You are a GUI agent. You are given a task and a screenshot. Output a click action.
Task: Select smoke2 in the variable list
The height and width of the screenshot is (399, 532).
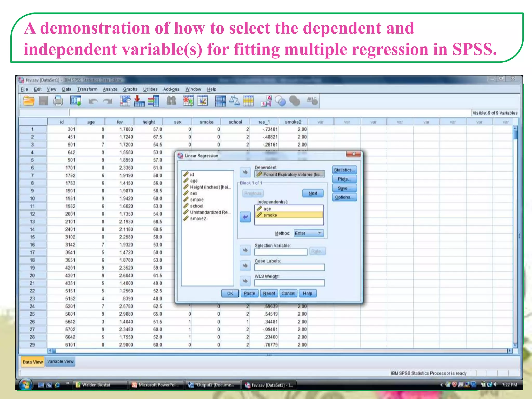click(195, 218)
